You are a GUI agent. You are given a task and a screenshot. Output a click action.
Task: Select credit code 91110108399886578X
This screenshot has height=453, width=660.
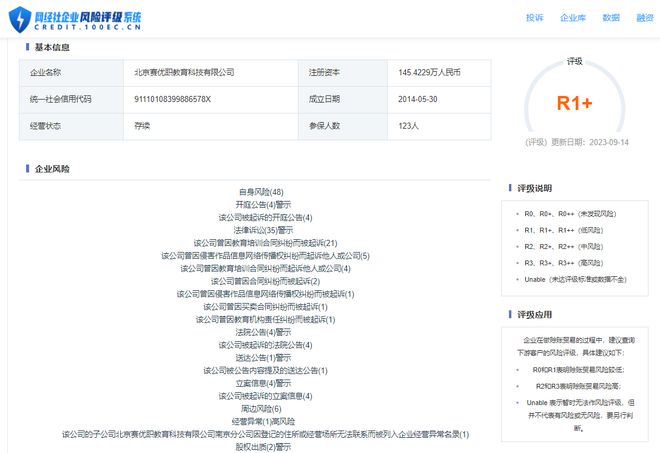[172, 99]
